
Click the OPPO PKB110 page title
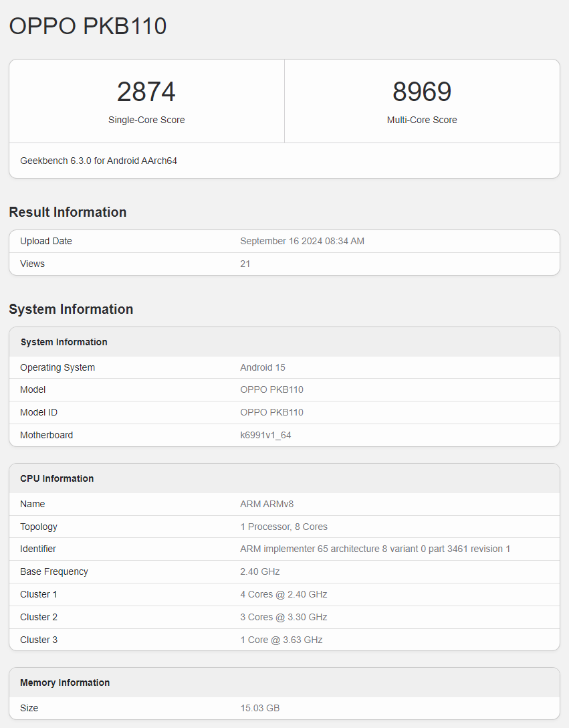pos(88,26)
